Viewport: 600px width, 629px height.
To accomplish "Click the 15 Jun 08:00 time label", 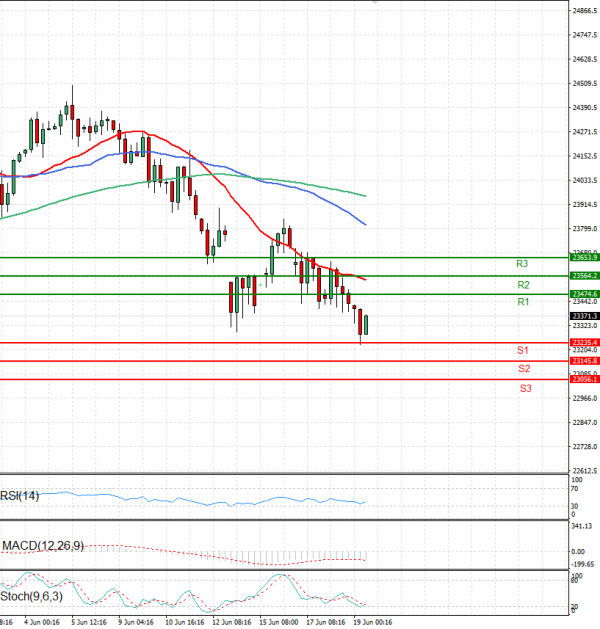I will (279, 622).
